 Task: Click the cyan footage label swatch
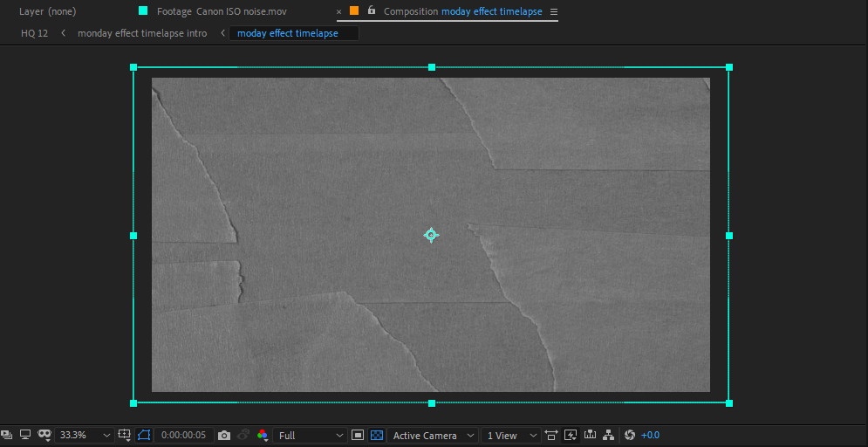pyautogui.click(x=143, y=10)
